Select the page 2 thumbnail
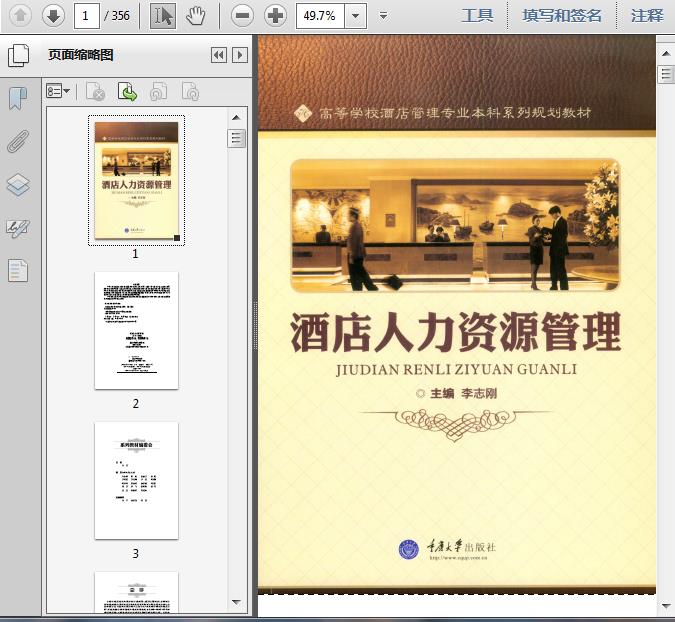Viewport: 675px width, 622px height. pos(136,330)
